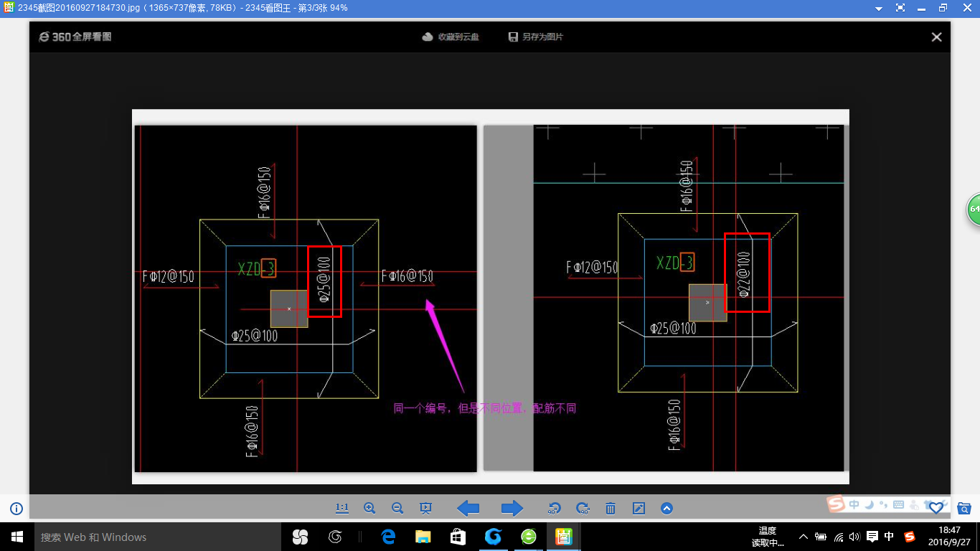Click 收藏到云盘 save to cloud button
This screenshot has width=980, height=551.
pos(451,37)
